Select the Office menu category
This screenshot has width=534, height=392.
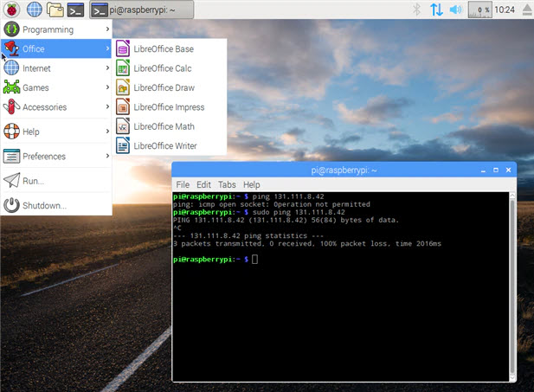[56, 48]
